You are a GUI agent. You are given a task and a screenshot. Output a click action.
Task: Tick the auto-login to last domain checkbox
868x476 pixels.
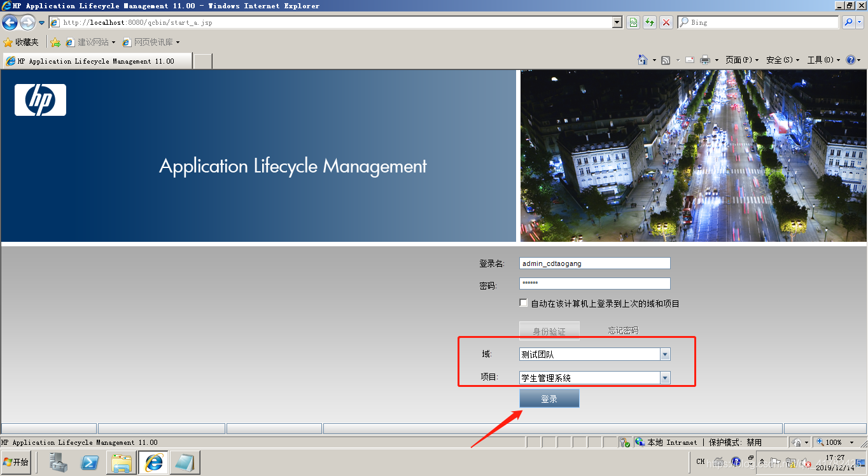coord(524,303)
